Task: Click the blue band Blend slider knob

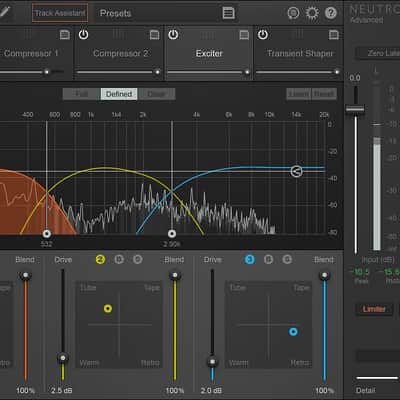Action: coord(324,275)
